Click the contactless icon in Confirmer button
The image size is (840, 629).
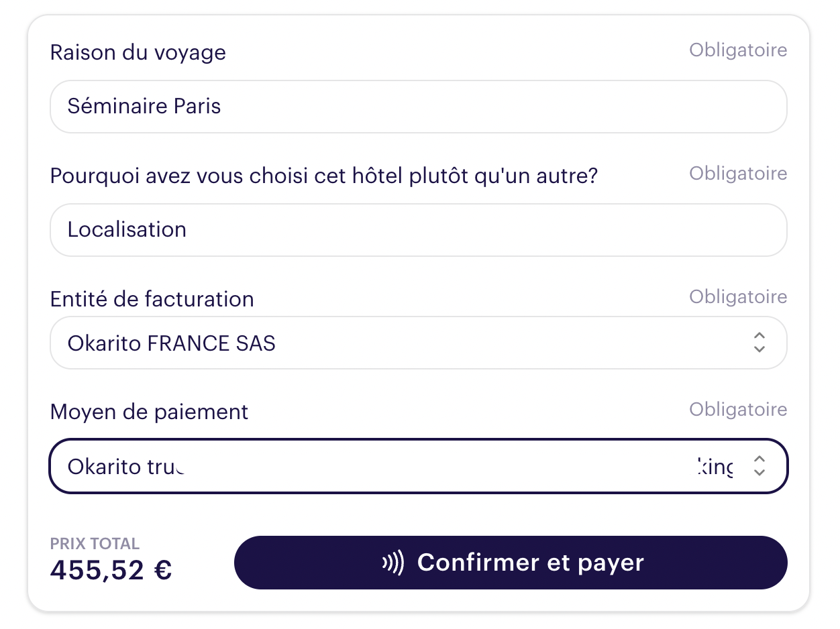point(393,563)
